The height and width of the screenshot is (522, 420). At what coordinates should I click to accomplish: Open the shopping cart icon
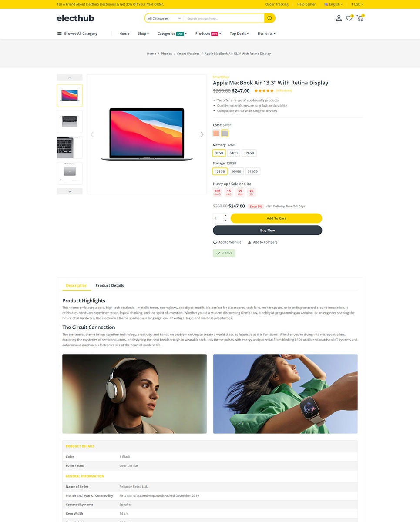coord(360,18)
